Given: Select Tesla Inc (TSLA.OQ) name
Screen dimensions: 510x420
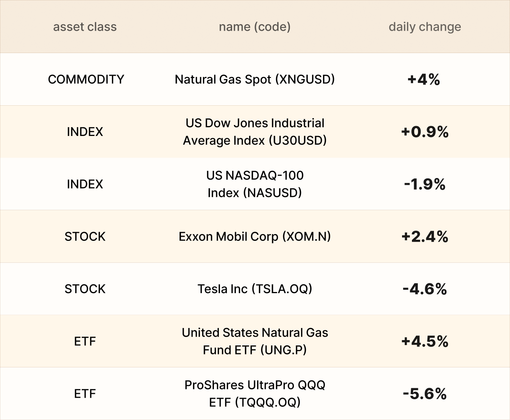Looking at the screenshot, I should click(254, 289).
